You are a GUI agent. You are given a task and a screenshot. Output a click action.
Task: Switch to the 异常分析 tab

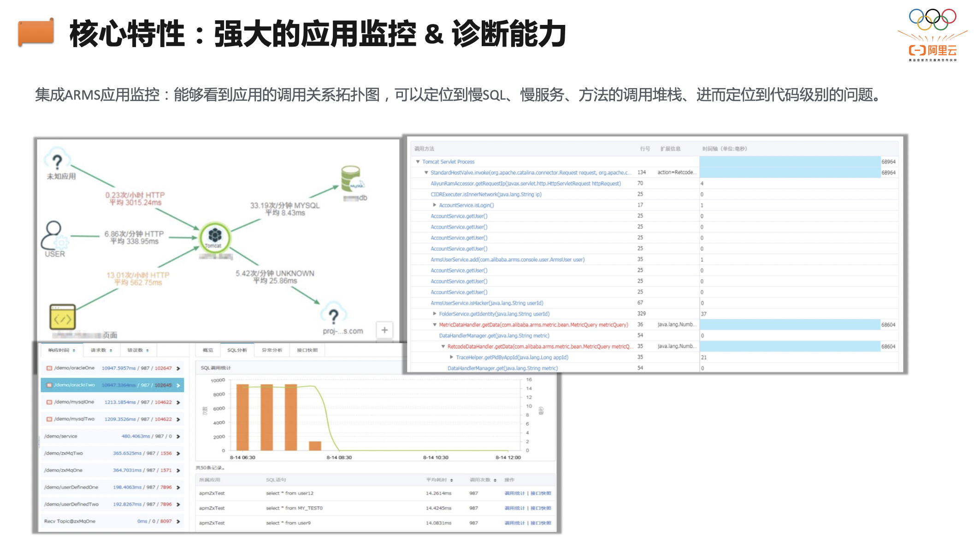pyautogui.click(x=272, y=351)
